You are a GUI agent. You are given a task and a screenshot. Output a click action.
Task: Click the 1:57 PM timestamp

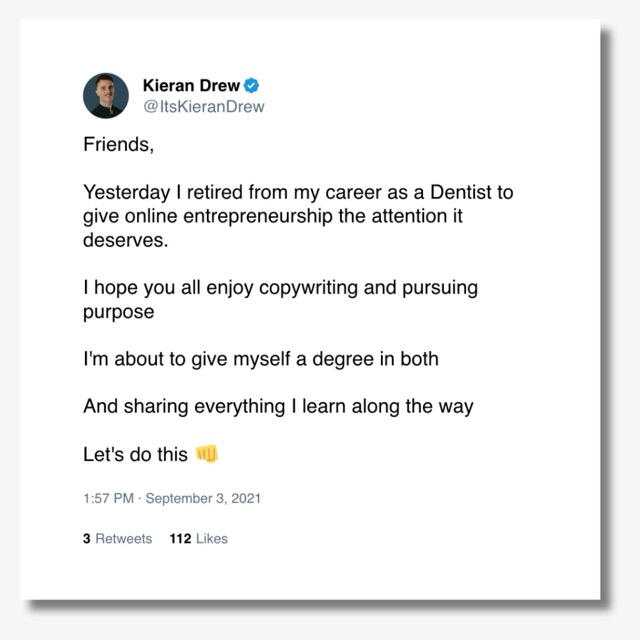pos(106,498)
